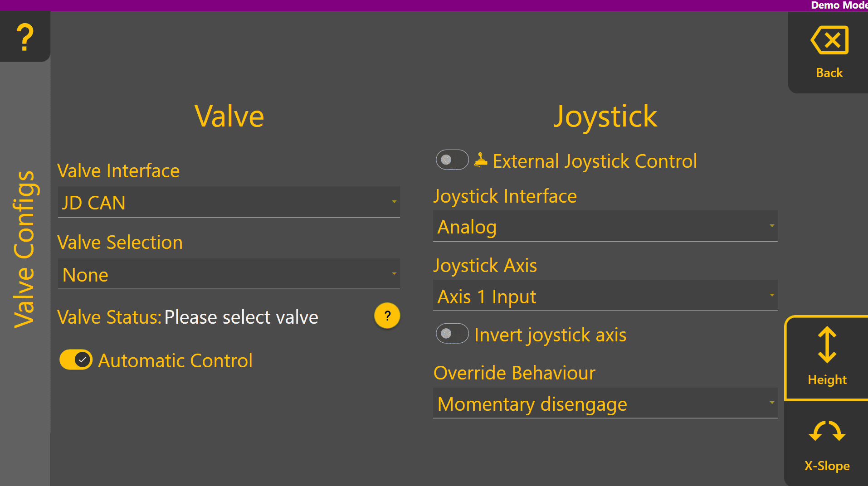Disable the Automatic Control toggle
The image size is (868, 486).
pos(76,360)
